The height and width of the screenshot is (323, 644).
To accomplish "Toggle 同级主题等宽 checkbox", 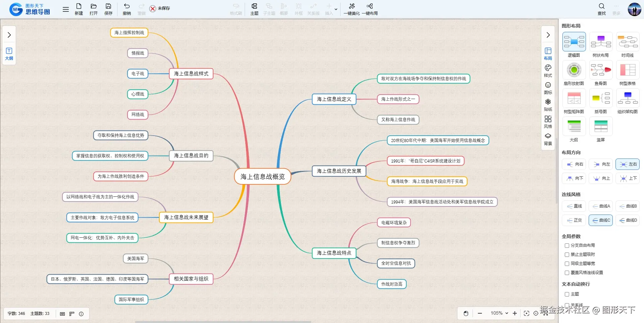I will 567,264.
